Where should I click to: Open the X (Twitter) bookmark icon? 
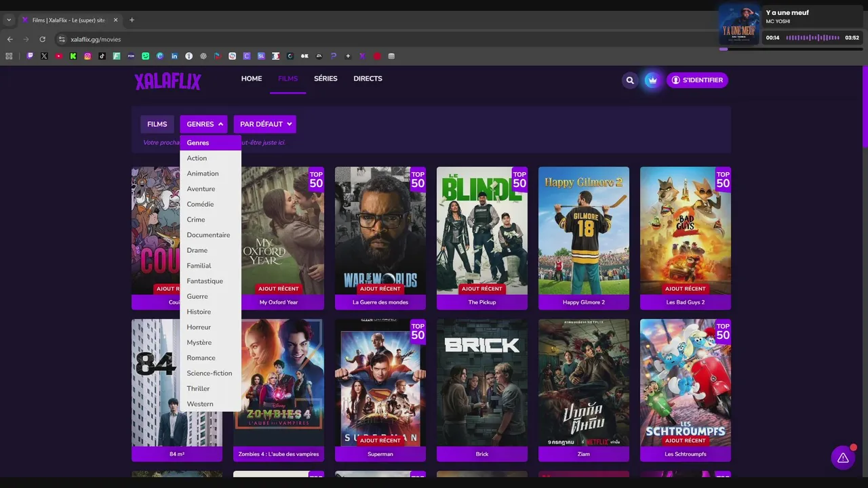[x=44, y=56]
